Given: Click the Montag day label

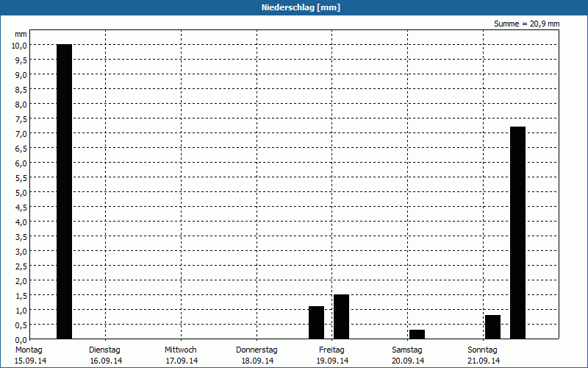Looking at the screenshot, I should pyautogui.click(x=29, y=350).
